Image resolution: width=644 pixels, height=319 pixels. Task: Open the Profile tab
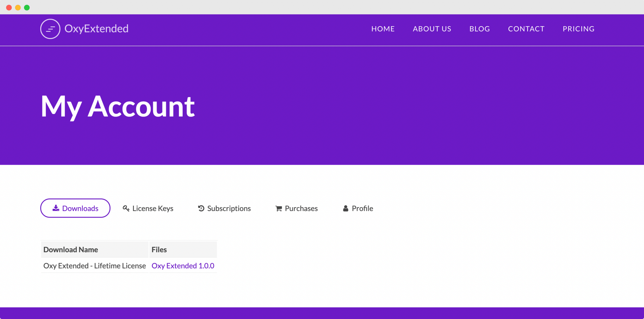tap(362, 208)
